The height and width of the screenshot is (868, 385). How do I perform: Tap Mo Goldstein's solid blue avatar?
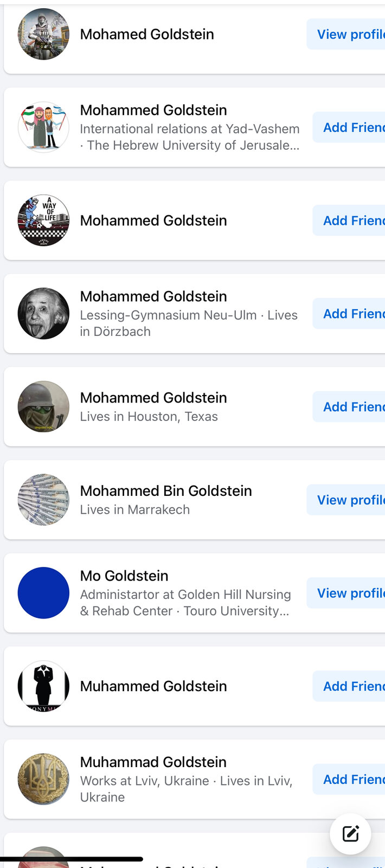[x=43, y=593]
